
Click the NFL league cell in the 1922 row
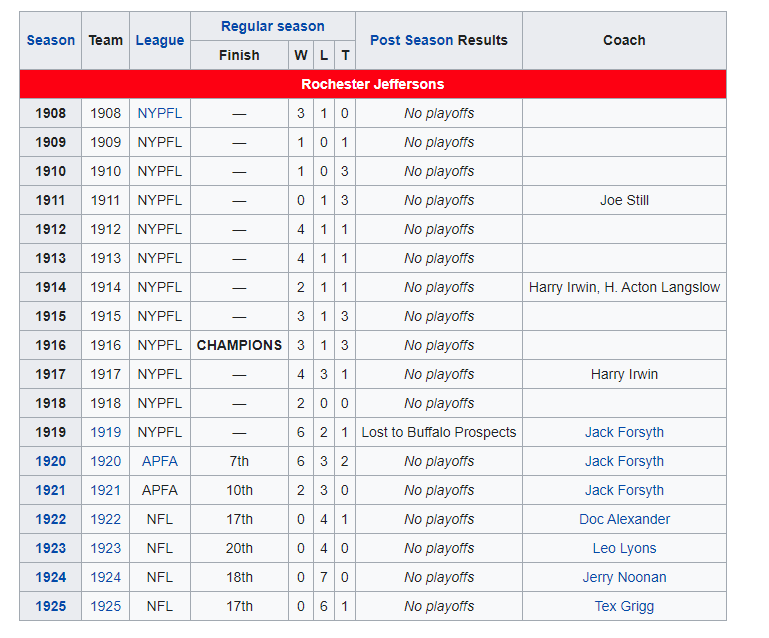point(159,519)
